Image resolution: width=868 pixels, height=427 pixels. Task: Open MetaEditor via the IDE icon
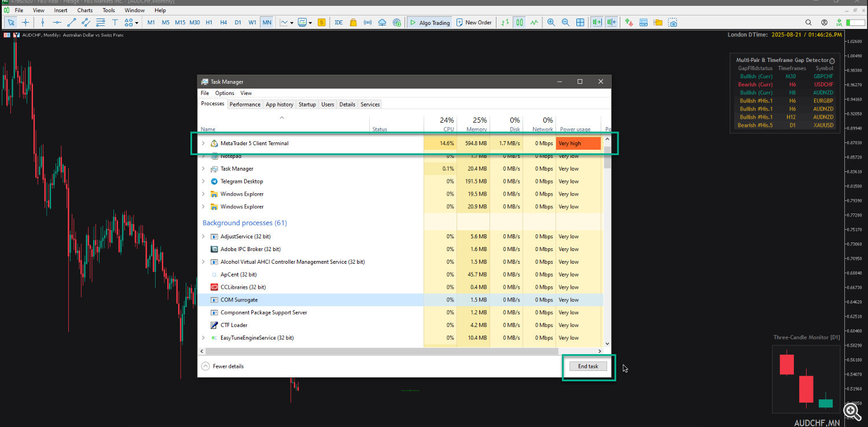tap(338, 22)
